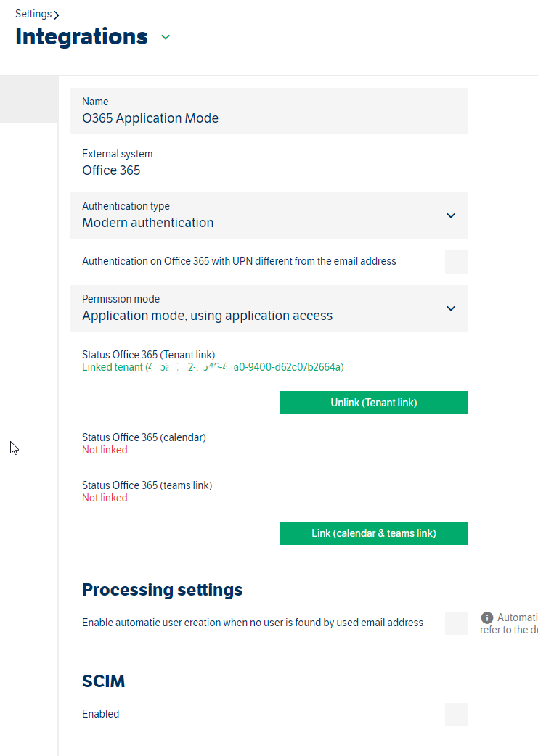538x756 pixels.
Task: Click the teams link Not linked status
Action: [105, 498]
